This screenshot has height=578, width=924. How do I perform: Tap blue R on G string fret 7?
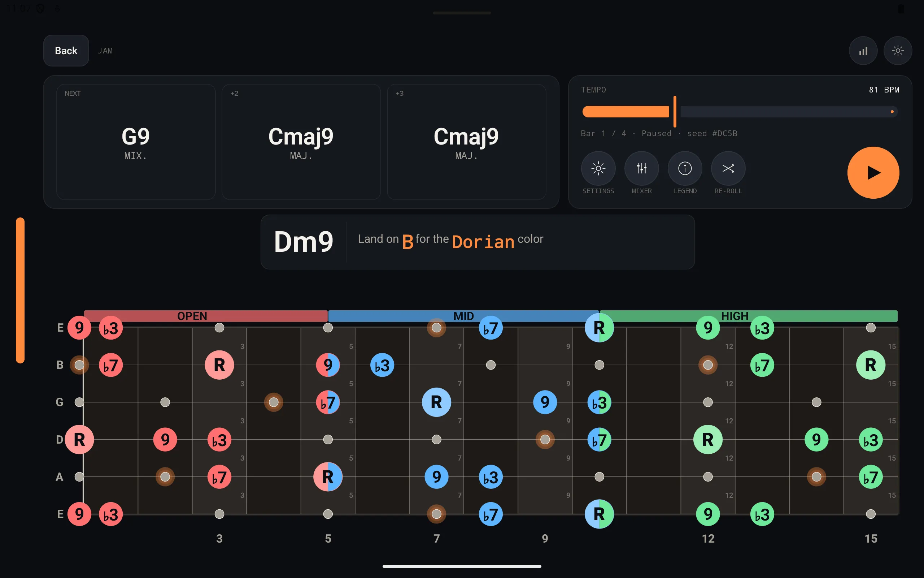click(x=436, y=402)
